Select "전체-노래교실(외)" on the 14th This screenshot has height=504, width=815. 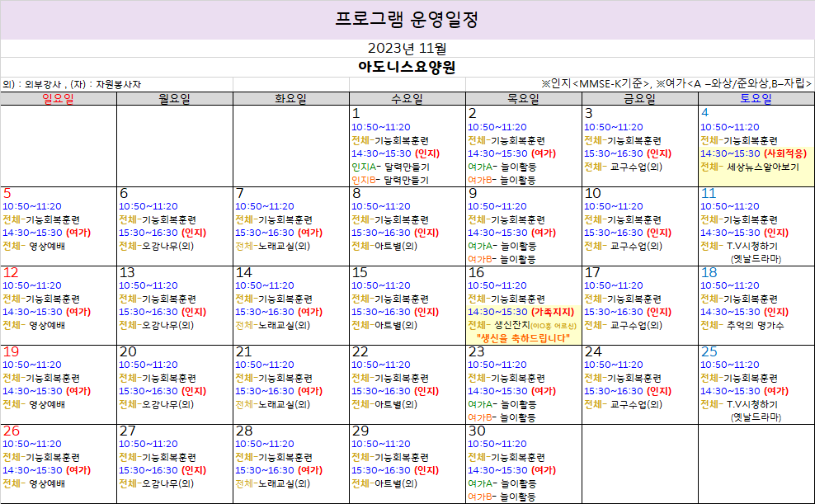tap(273, 325)
